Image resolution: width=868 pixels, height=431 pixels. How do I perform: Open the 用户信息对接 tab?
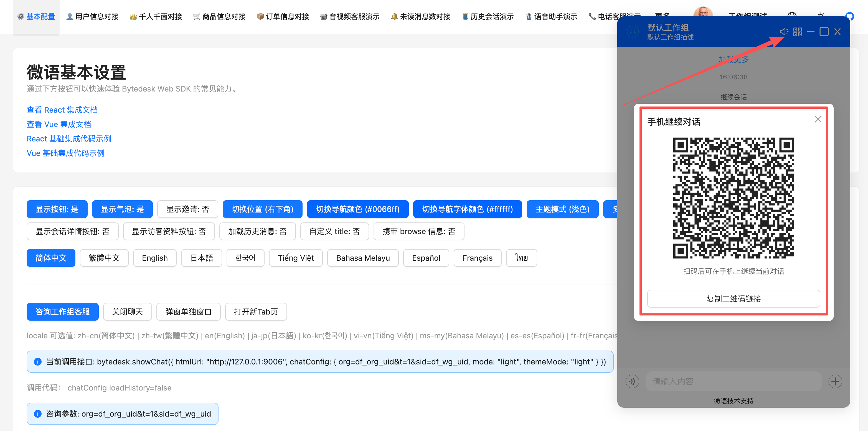point(92,16)
